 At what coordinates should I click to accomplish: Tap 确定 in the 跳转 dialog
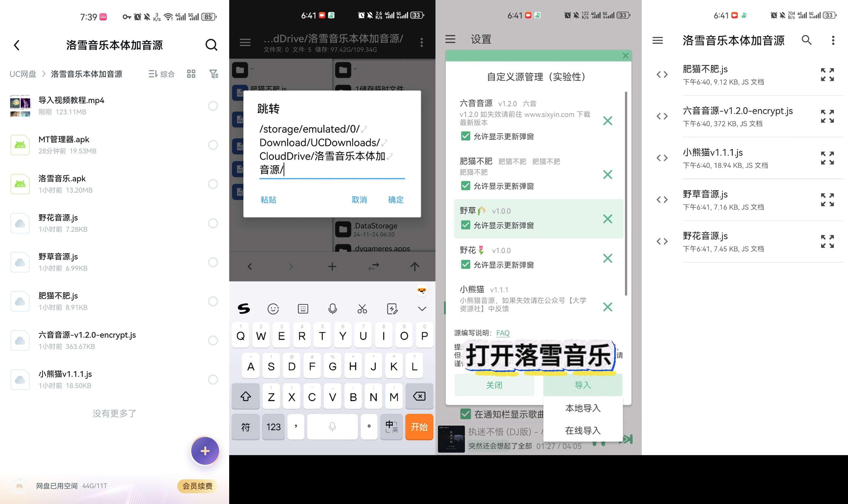tap(396, 200)
